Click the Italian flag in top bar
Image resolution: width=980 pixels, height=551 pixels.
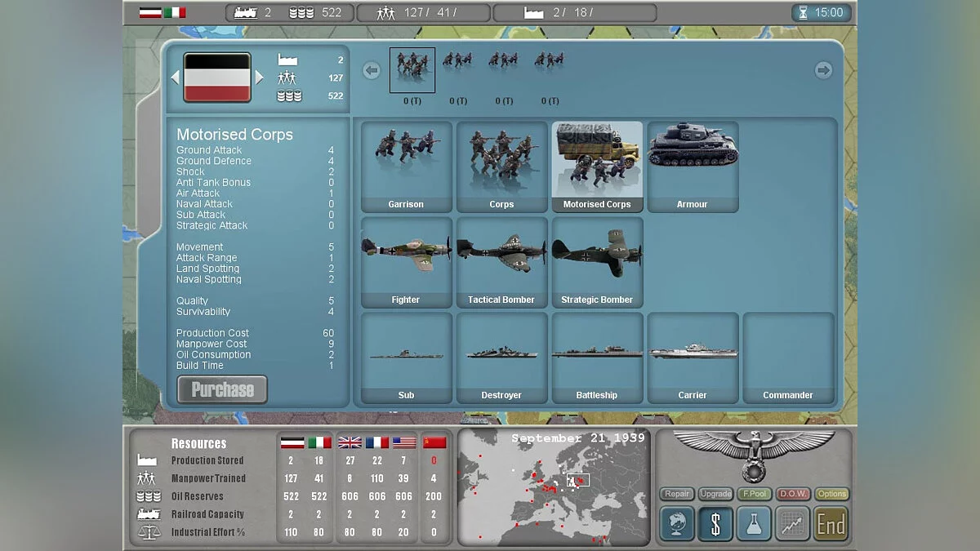point(175,12)
